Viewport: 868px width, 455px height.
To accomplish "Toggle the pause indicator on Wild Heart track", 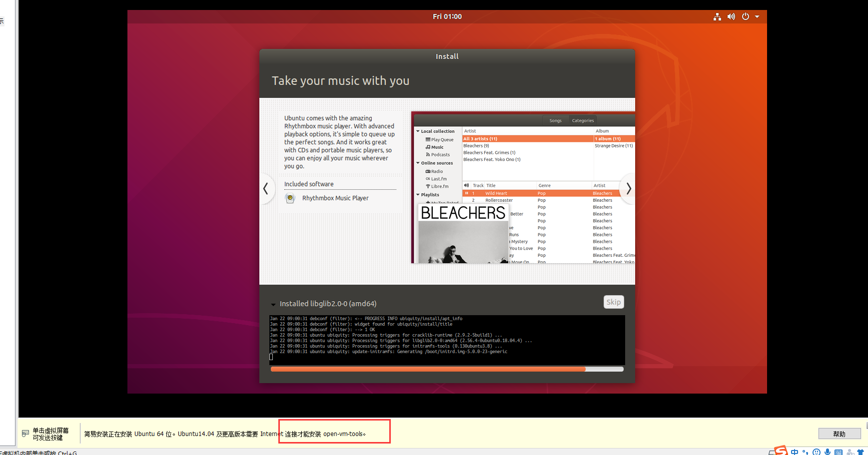I will 467,193.
